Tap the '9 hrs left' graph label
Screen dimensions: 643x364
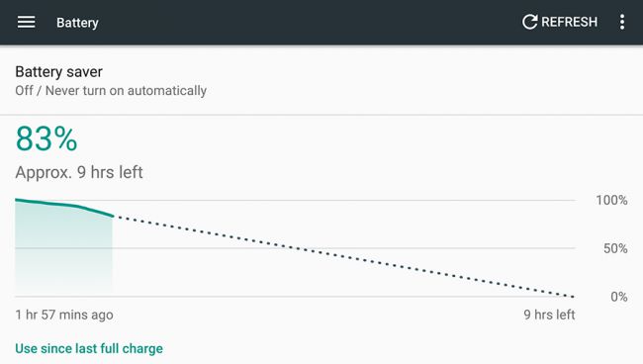(x=549, y=315)
